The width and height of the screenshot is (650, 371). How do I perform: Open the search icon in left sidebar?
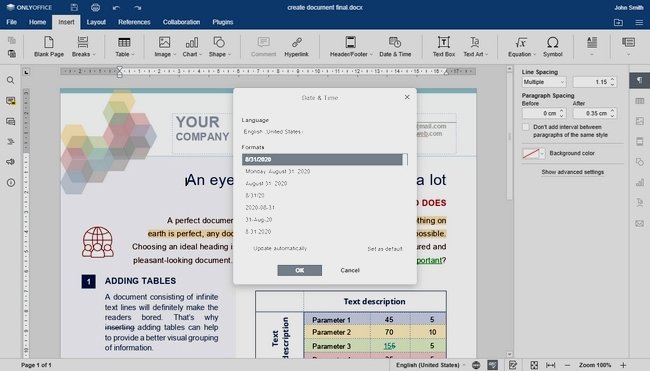[11, 80]
